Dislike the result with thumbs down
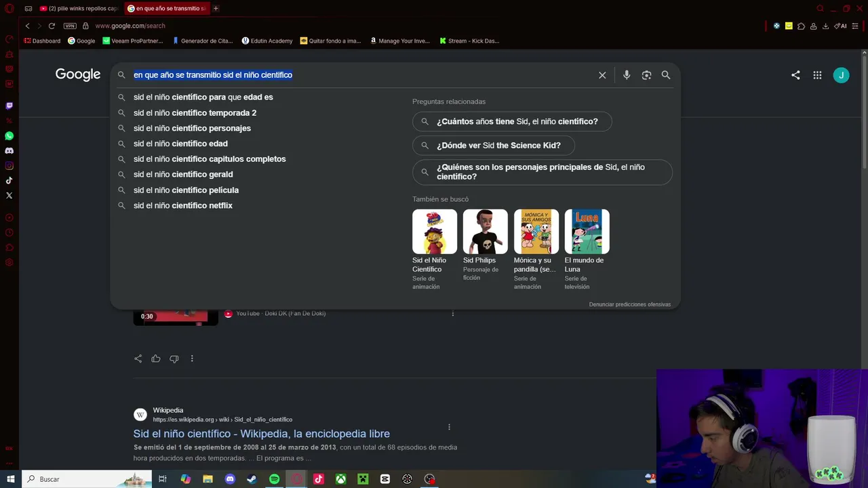Image resolution: width=868 pixels, height=488 pixels. coord(174,359)
